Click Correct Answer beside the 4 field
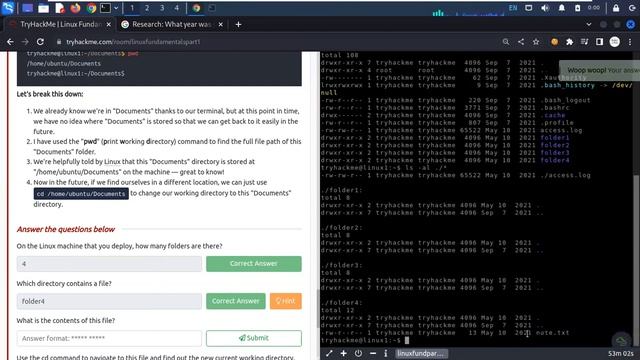Screen dimensions: 640x360 (254, 264)
